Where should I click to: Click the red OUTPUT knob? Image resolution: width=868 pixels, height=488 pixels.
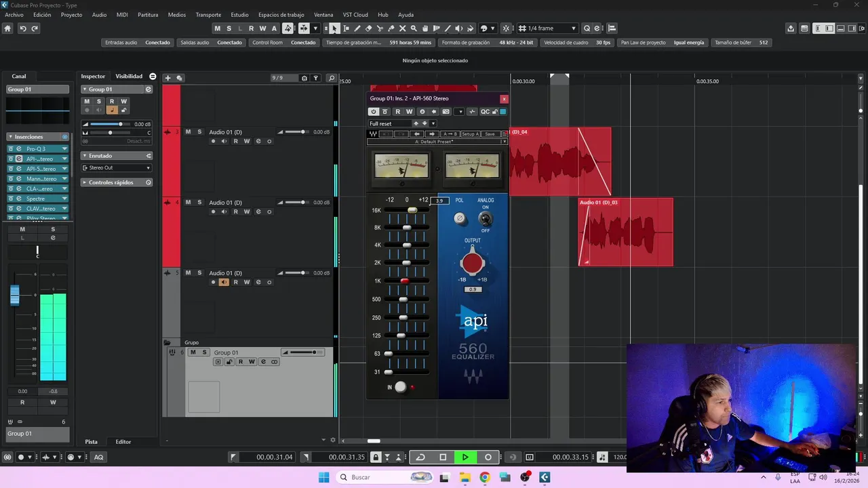(x=473, y=263)
